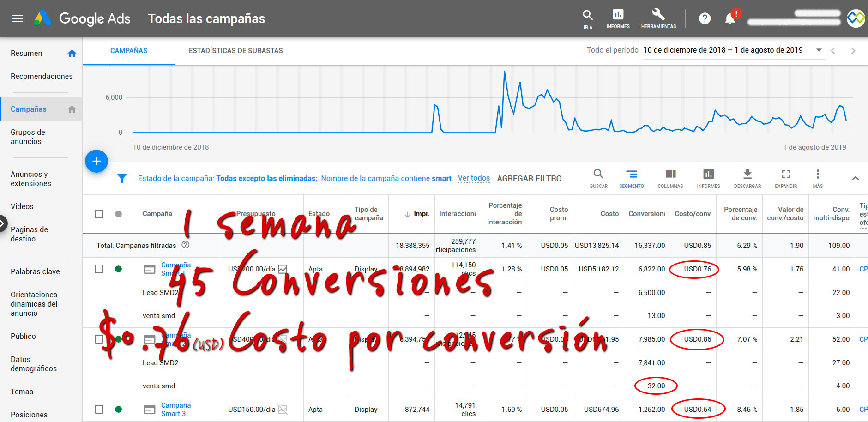Click the green status dot of the USD200.00/día campaign
868x422 pixels.
tap(118, 269)
